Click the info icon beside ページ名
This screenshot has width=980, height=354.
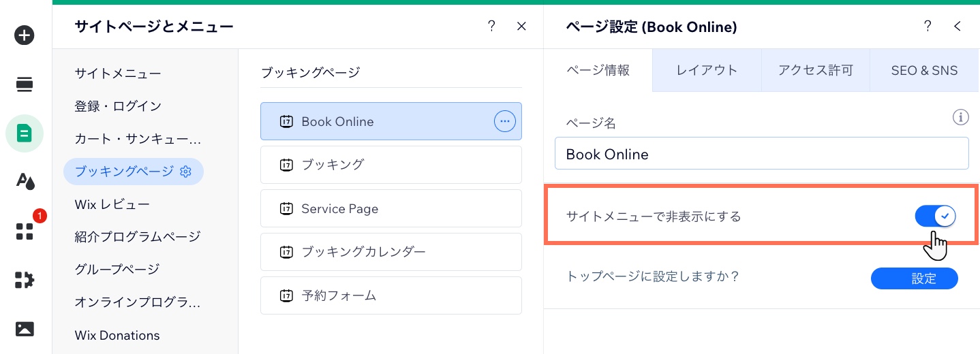click(x=960, y=118)
